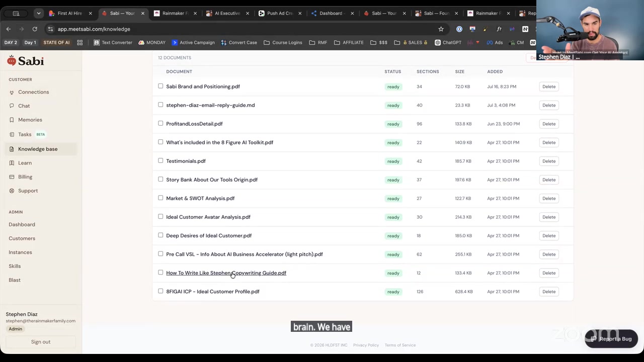Open Tasks via its sidebar icon

tap(12, 135)
